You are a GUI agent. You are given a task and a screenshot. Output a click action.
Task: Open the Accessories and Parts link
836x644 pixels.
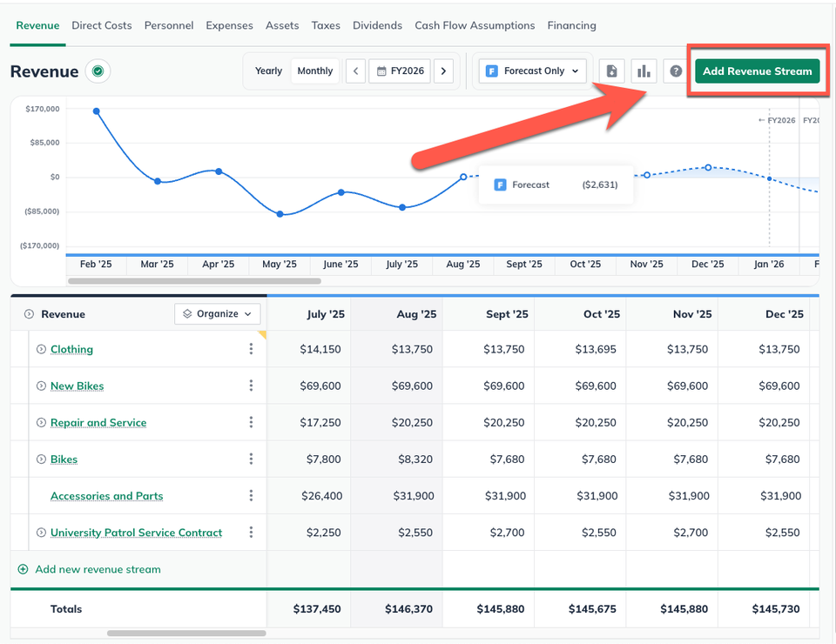[106, 496]
